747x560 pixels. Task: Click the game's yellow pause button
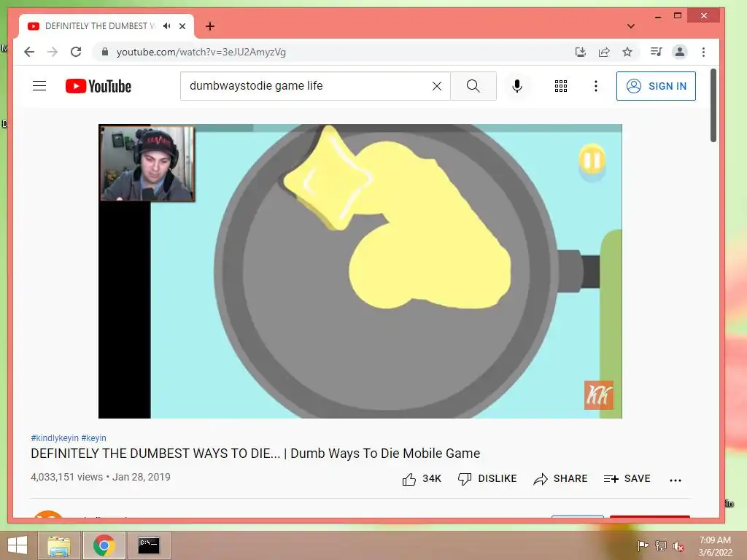592,161
